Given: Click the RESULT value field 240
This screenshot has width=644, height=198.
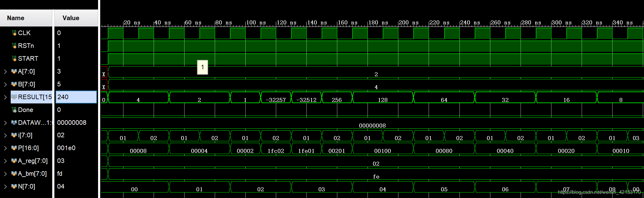Looking at the screenshot, I should pyautogui.click(x=76, y=97).
